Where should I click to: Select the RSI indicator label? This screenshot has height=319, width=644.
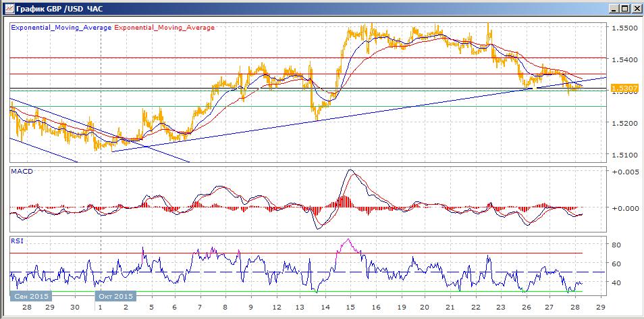click(x=17, y=241)
